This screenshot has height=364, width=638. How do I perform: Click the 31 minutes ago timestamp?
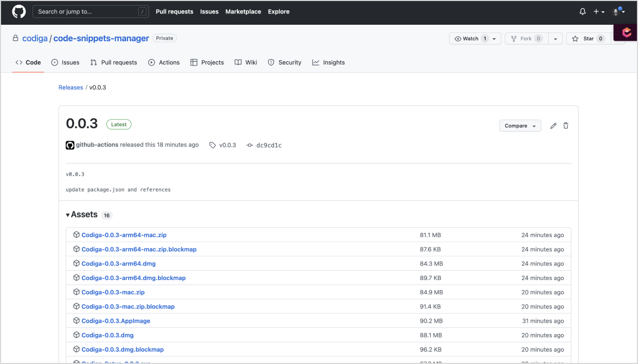coord(543,321)
